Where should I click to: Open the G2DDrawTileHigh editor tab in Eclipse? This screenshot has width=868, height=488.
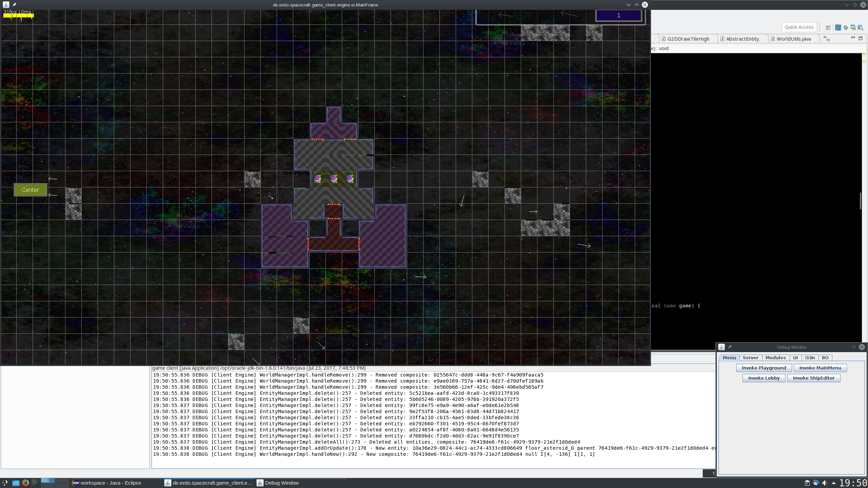click(688, 39)
